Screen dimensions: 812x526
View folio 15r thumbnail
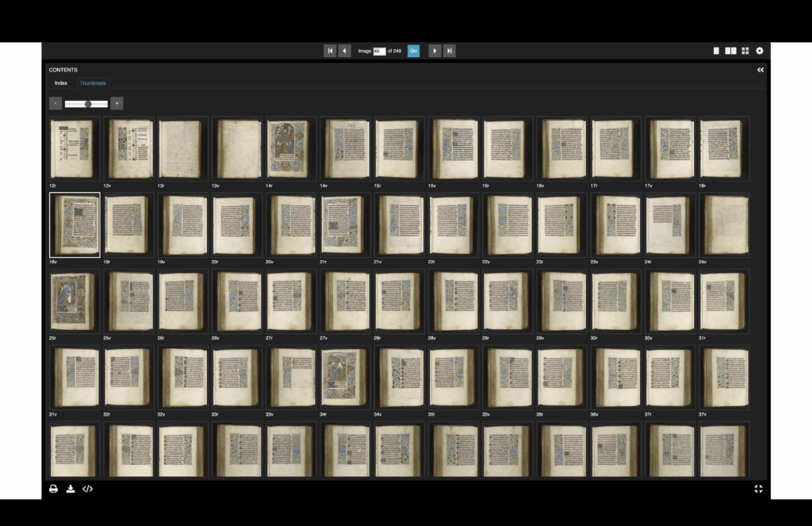[x=400, y=148]
